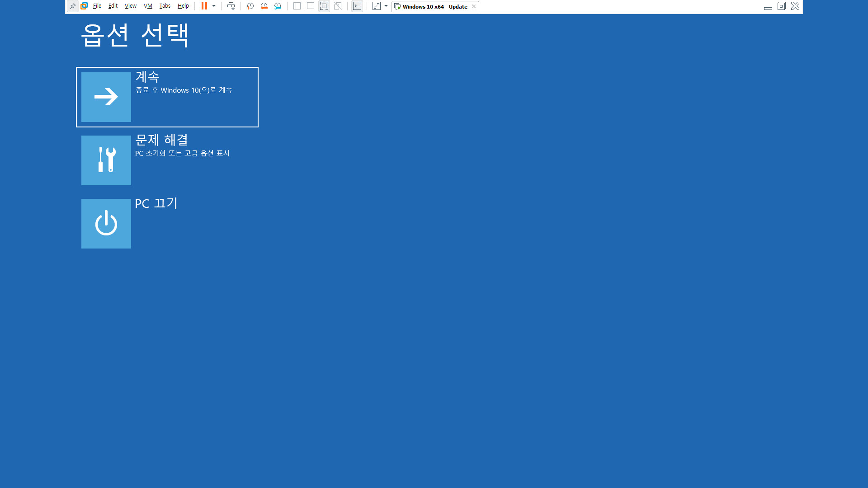Click the PC 끄기 option title
Viewport: 868px width, 488px height.
click(156, 203)
